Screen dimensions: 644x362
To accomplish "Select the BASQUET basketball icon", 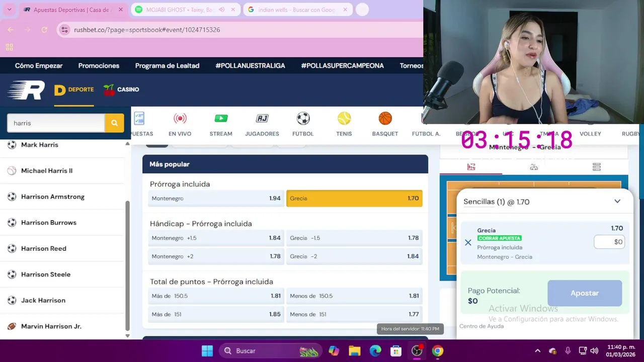I will [x=385, y=119].
